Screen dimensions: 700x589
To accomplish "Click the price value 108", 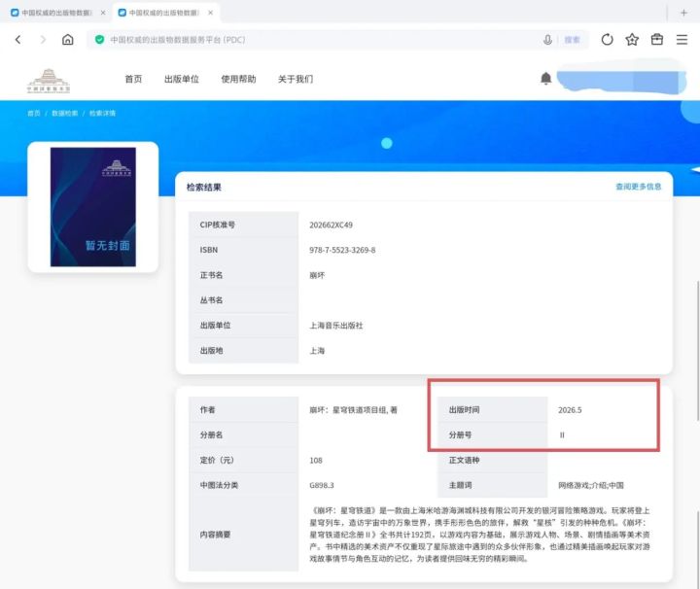I will coord(316,460).
